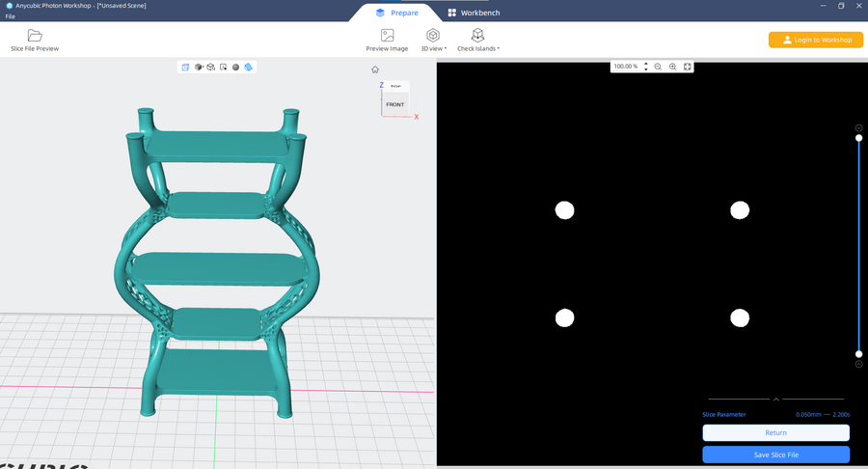
Task: Toggle the magnifier cube view icon
Action: [210, 68]
